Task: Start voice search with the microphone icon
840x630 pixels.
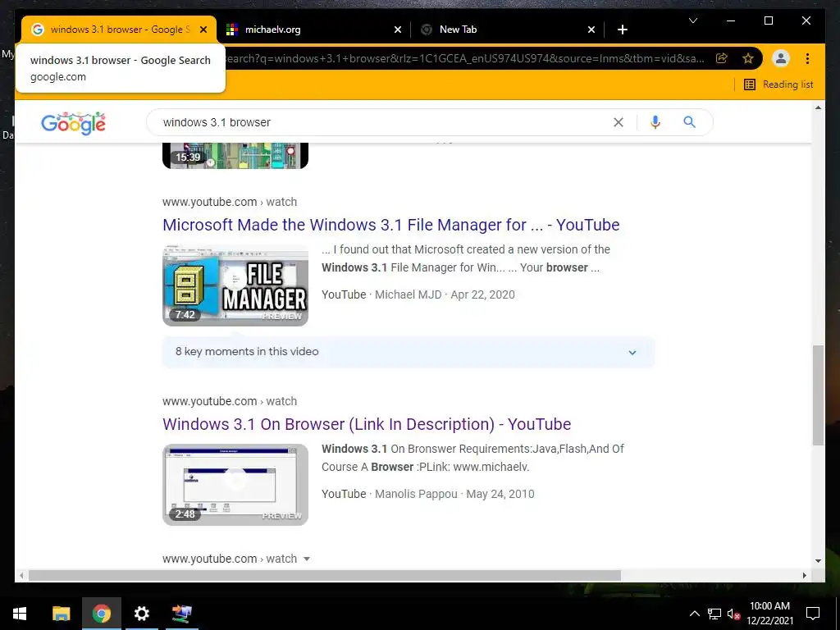Action: (655, 122)
